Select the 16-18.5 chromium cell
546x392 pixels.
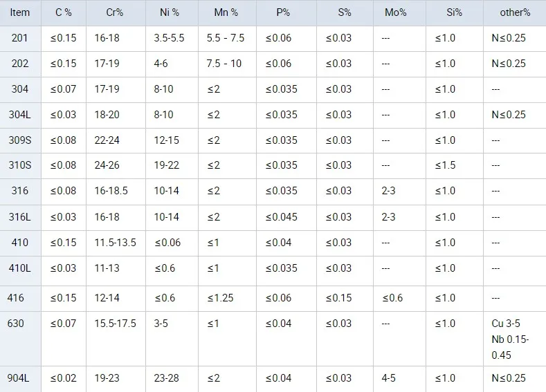111,191
